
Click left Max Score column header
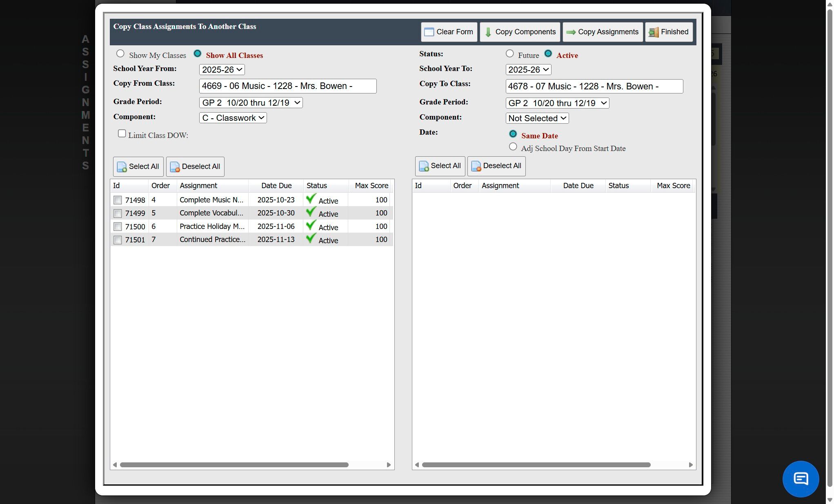371,186
